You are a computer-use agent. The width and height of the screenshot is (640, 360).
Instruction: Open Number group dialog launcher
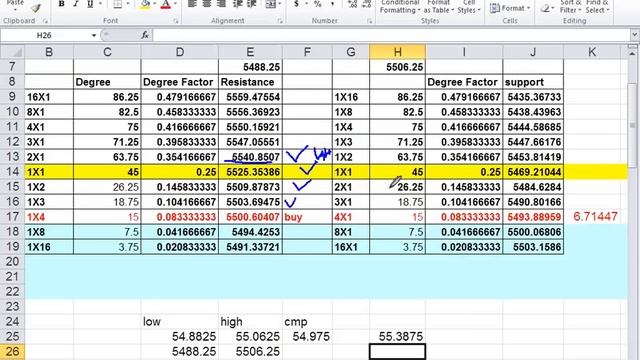369,21
